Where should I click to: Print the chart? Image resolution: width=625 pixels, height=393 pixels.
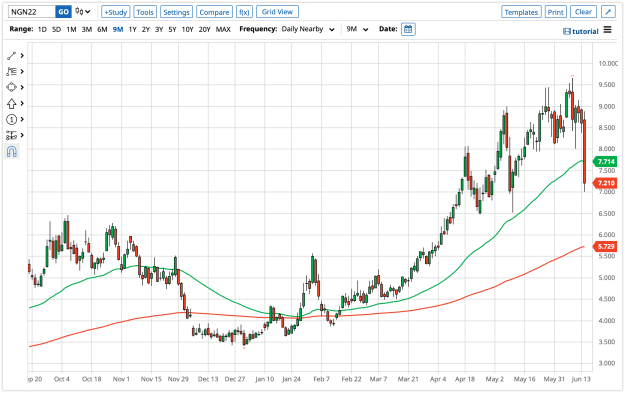click(x=556, y=12)
